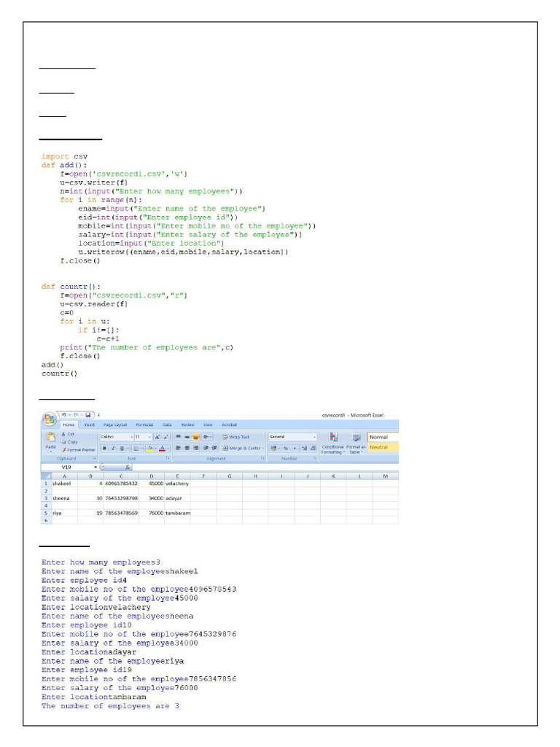Toggle center horizontal alignment

(x=187, y=448)
